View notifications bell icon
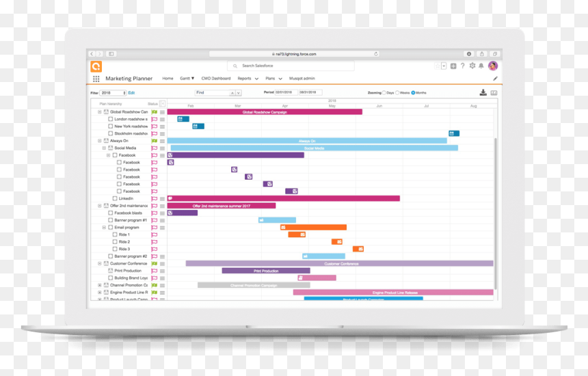The image size is (588, 376). [481, 66]
